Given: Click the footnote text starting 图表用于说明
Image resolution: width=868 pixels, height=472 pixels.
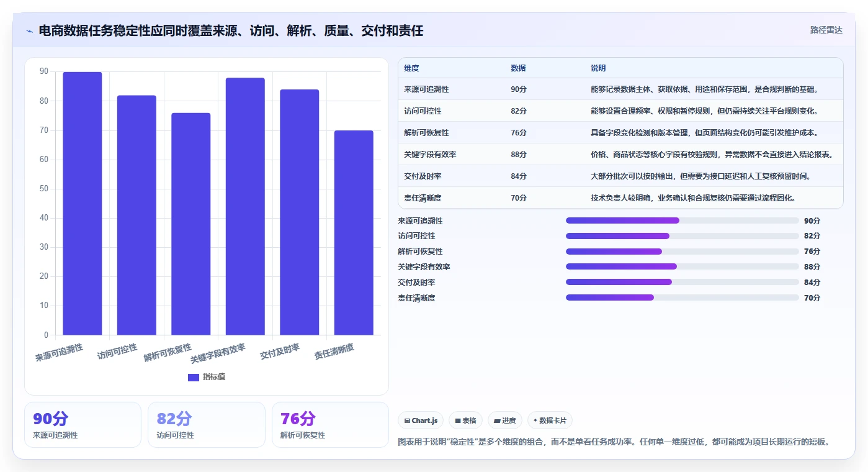Looking at the screenshot, I should pos(614,442).
